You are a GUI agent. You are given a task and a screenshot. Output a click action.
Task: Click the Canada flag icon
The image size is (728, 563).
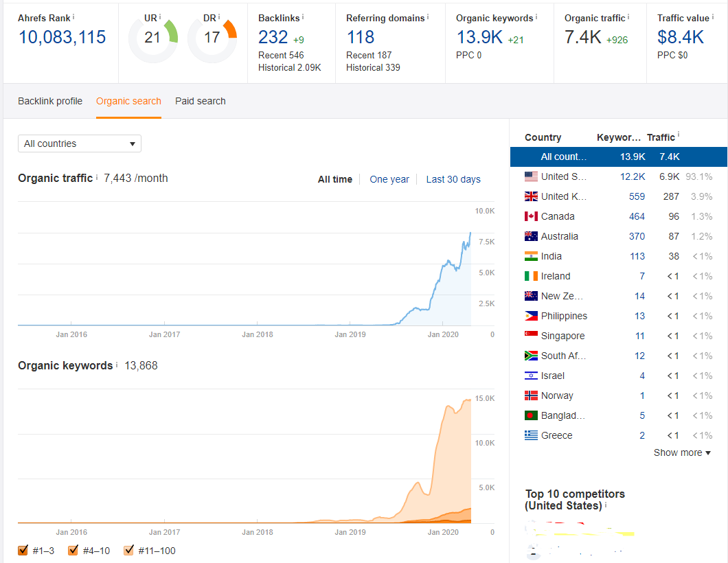point(531,216)
